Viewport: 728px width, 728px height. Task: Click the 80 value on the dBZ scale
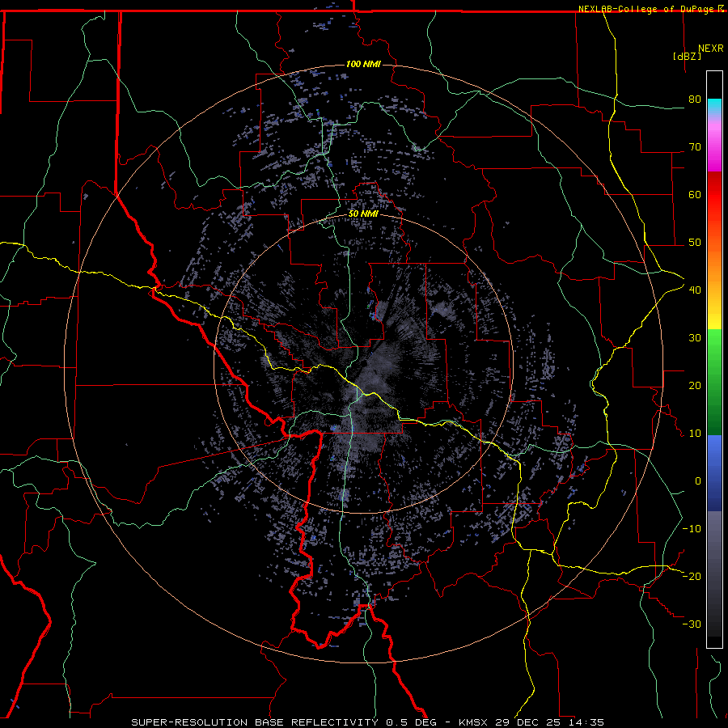pyautogui.click(x=695, y=99)
